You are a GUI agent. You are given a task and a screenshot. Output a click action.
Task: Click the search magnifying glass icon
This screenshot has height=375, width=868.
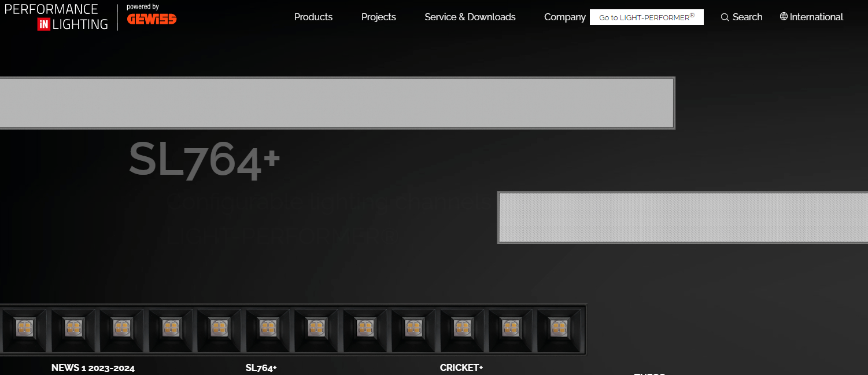click(725, 17)
